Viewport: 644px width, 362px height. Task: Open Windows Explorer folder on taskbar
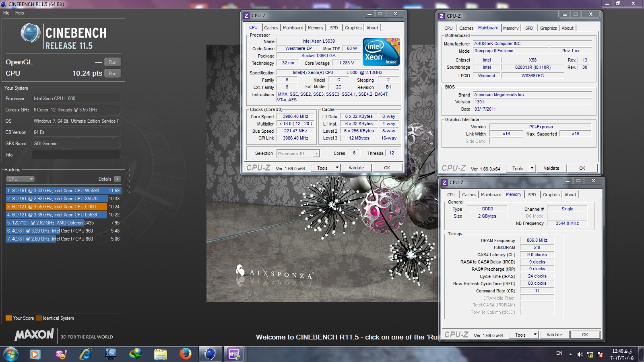[x=161, y=354]
